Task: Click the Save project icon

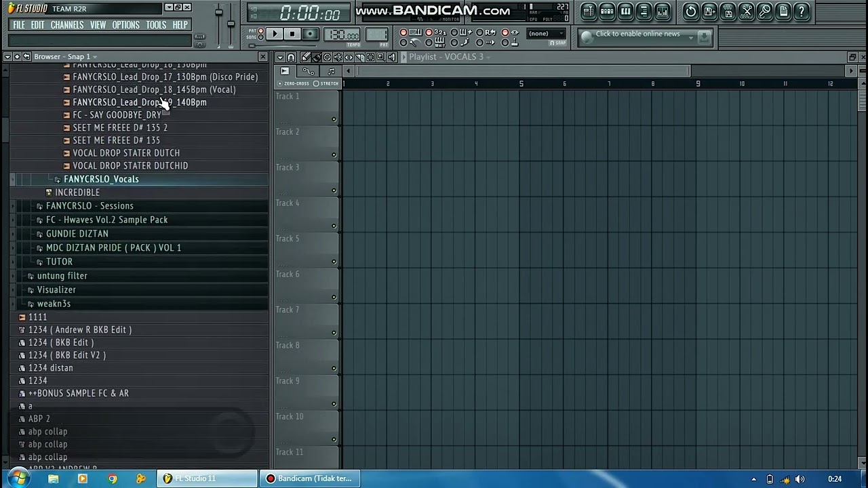Action: click(709, 12)
